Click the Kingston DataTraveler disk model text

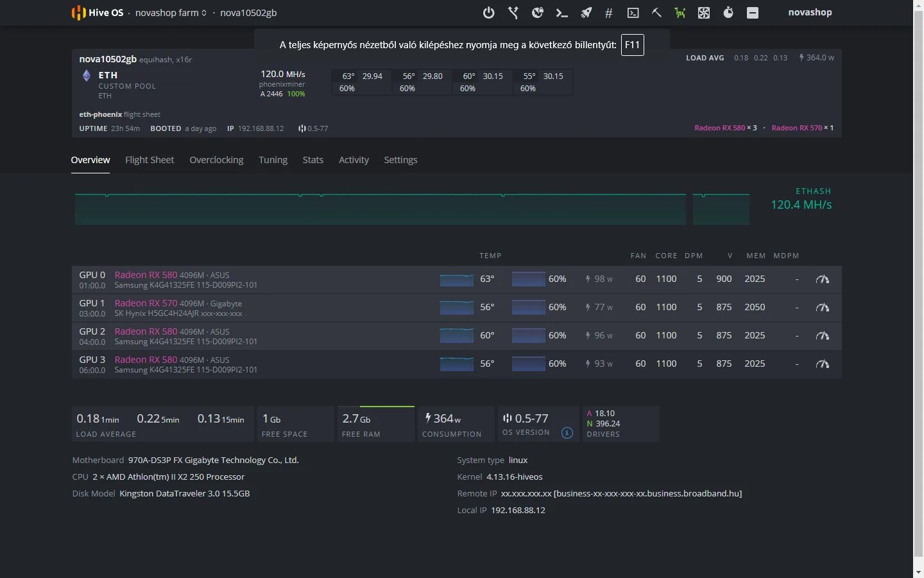click(x=185, y=493)
